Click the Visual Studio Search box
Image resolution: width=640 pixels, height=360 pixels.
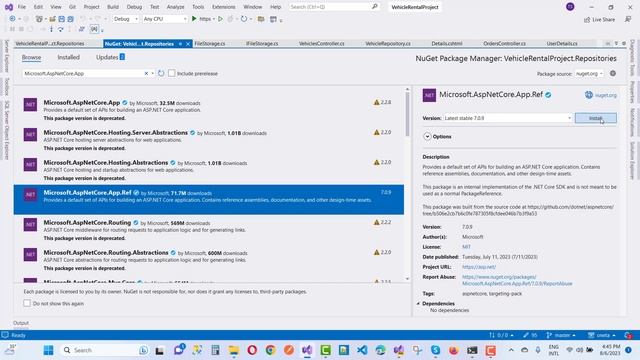(x=333, y=7)
